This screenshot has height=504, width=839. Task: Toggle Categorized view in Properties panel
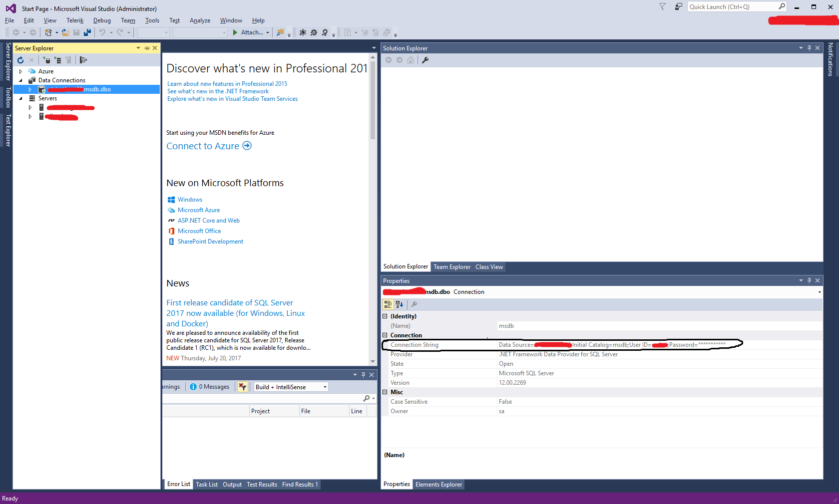tap(388, 304)
